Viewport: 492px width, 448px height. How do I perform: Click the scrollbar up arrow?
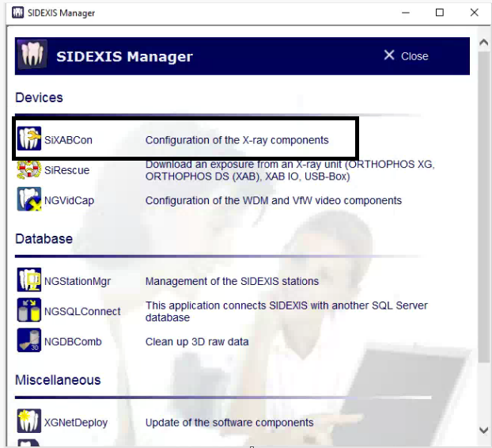[x=483, y=42]
